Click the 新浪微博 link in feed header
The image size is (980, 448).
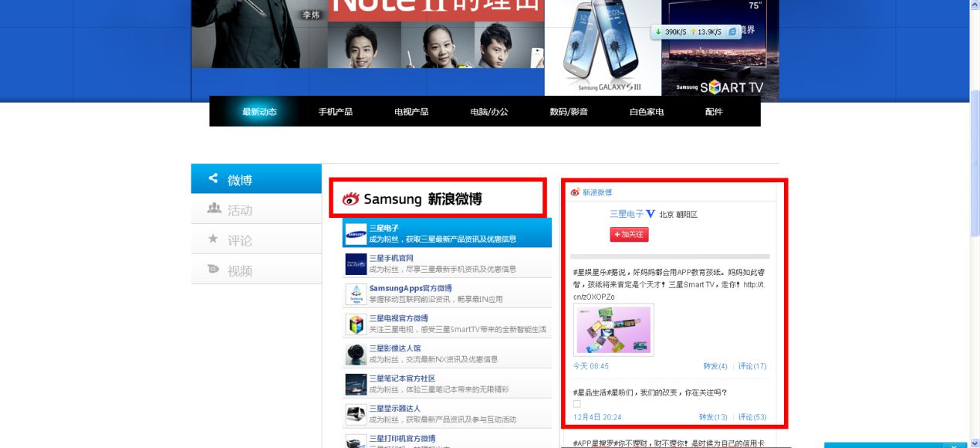coord(597,192)
